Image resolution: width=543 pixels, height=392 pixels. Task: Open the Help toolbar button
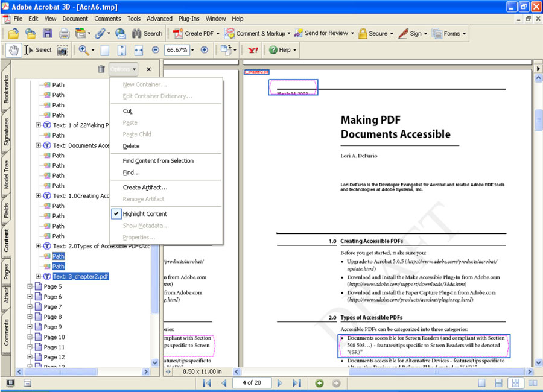tap(282, 50)
